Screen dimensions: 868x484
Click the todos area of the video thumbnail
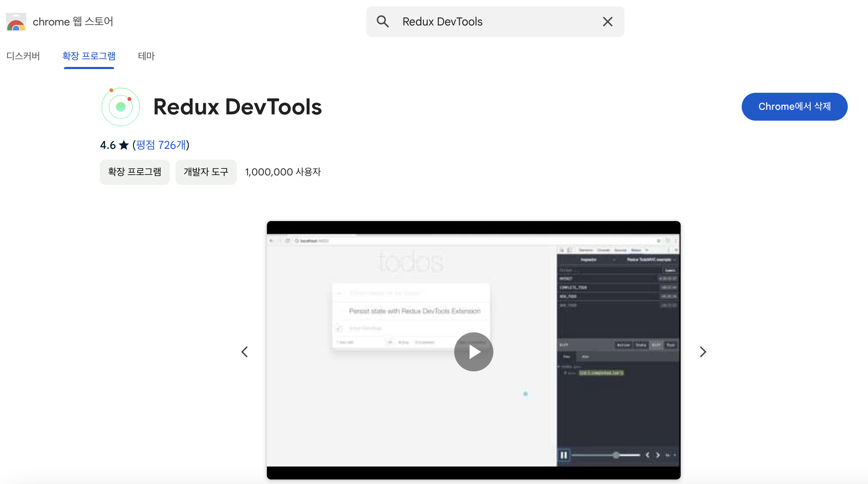tap(410, 262)
